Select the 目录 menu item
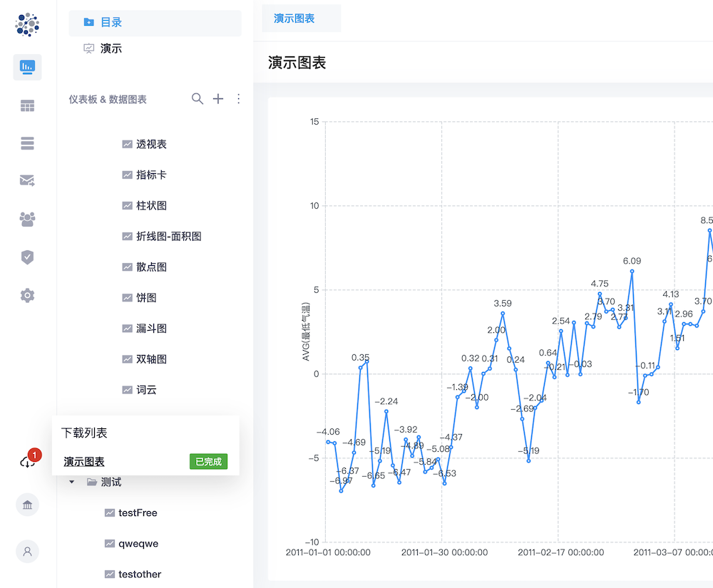The image size is (713, 588). click(111, 22)
